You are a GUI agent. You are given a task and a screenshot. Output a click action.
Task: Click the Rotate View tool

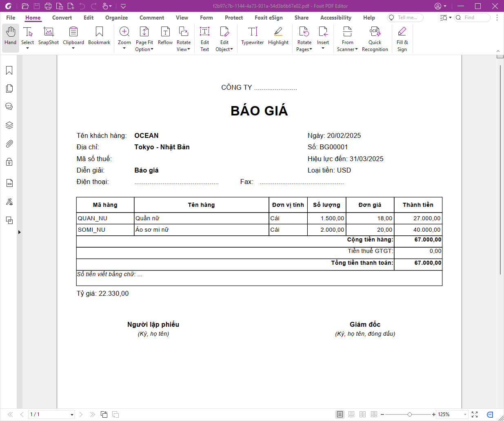[184, 38]
